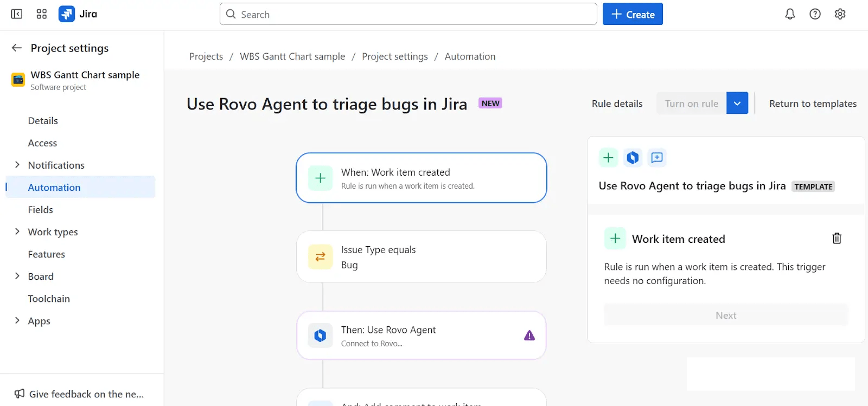Go to Project settings breadcrumb
This screenshot has width=868, height=406.
click(x=395, y=56)
